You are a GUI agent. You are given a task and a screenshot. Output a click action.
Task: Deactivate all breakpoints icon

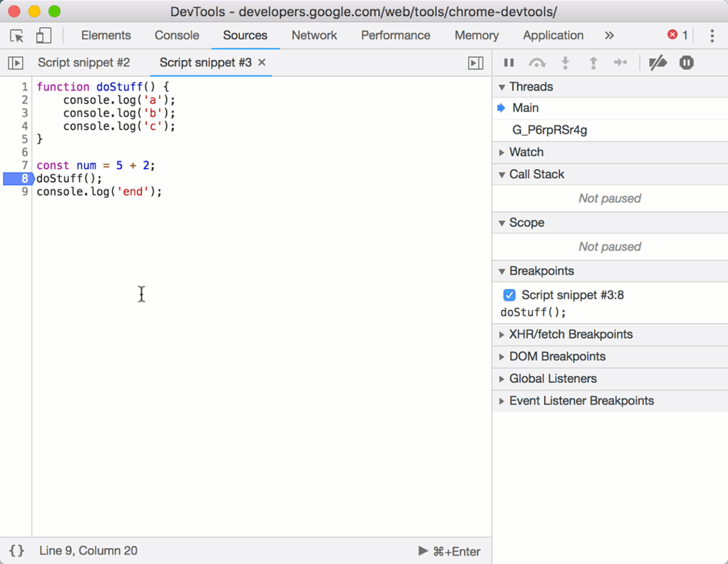(658, 63)
